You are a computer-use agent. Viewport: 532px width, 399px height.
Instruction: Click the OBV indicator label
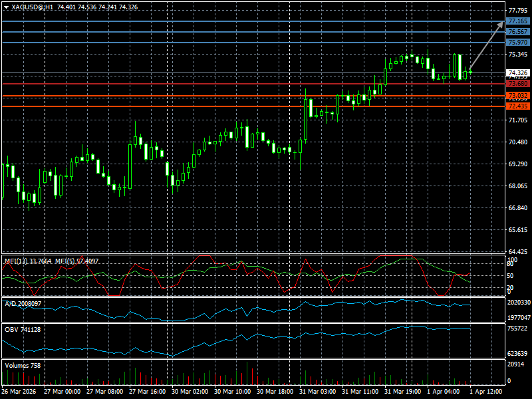(x=22, y=330)
